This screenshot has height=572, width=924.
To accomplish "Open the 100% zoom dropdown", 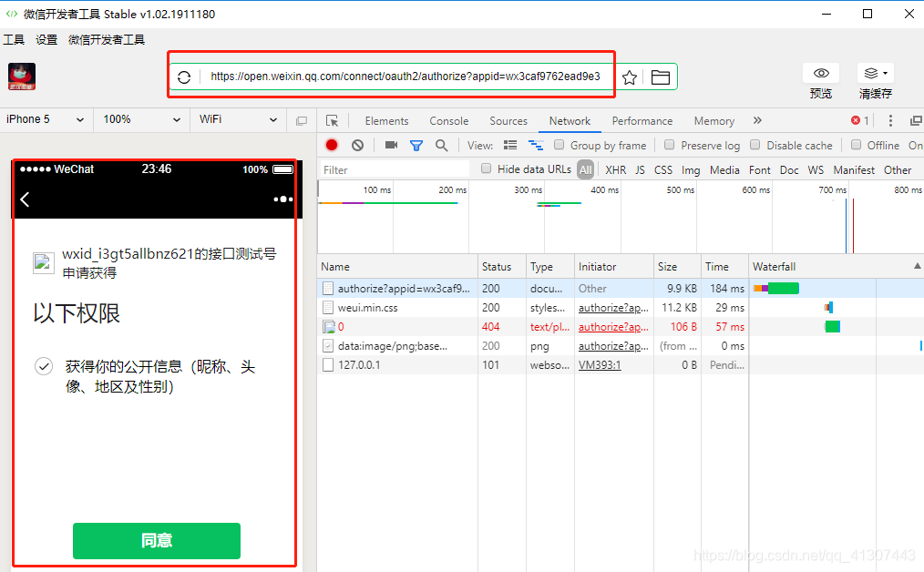I will tap(141, 119).
